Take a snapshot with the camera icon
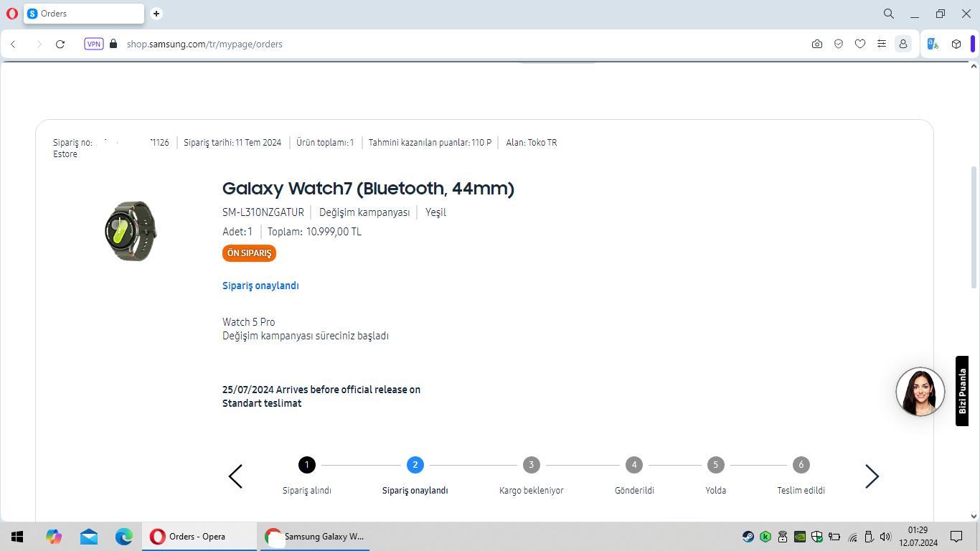This screenshot has height=551, width=980. (817, 44)
